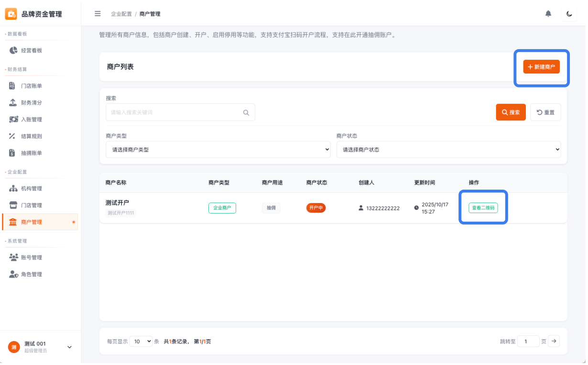Open 结算规则 in the sidebar

pos(32,136)
